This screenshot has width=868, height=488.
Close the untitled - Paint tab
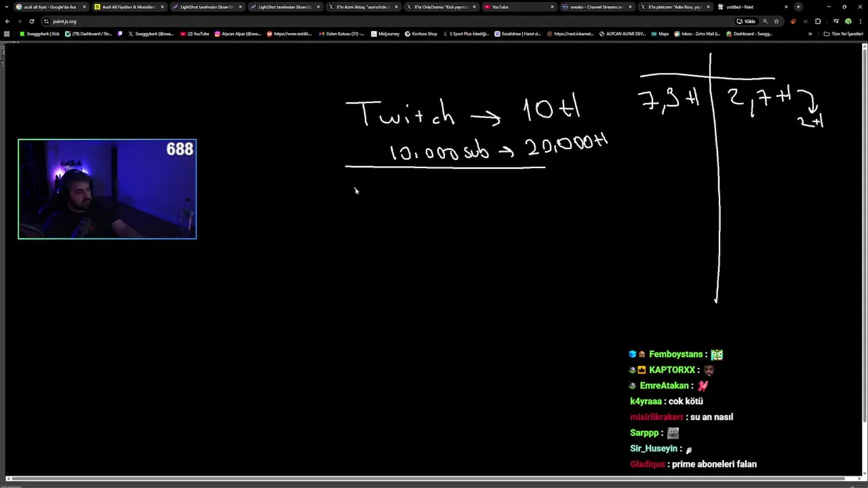(x=786, y=7)
